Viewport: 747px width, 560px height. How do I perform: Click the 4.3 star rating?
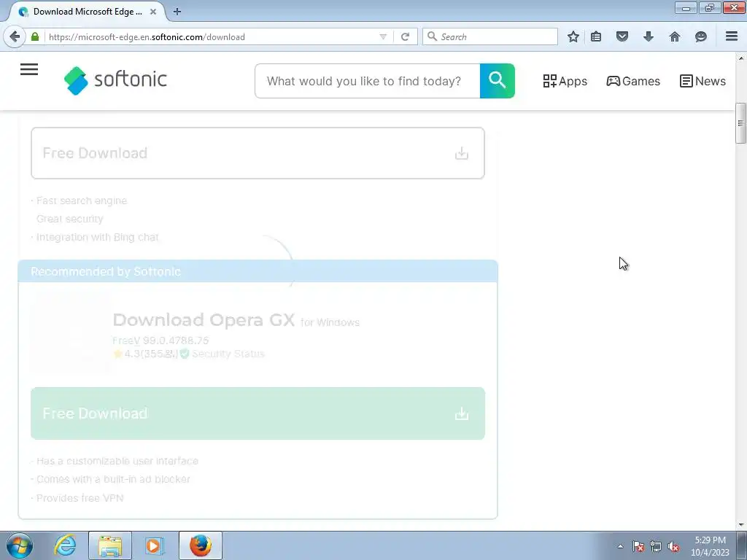click(145, 354)
